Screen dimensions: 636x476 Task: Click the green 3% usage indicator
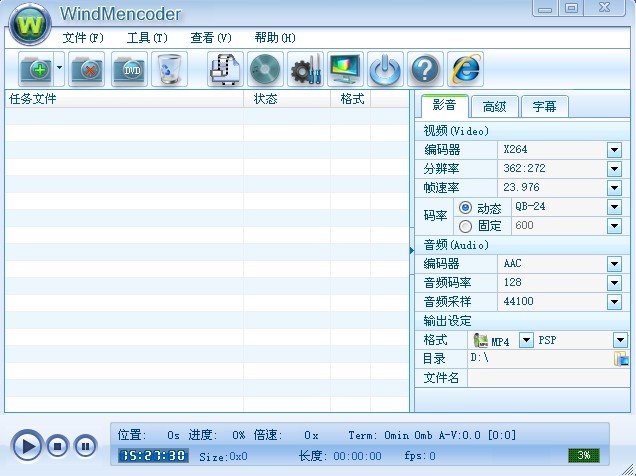(584, 455)
